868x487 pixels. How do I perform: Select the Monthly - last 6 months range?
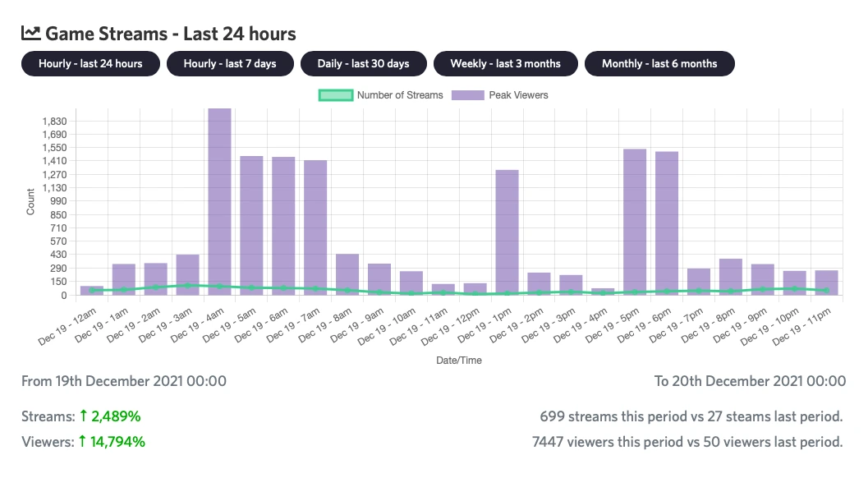click(659, 63)
